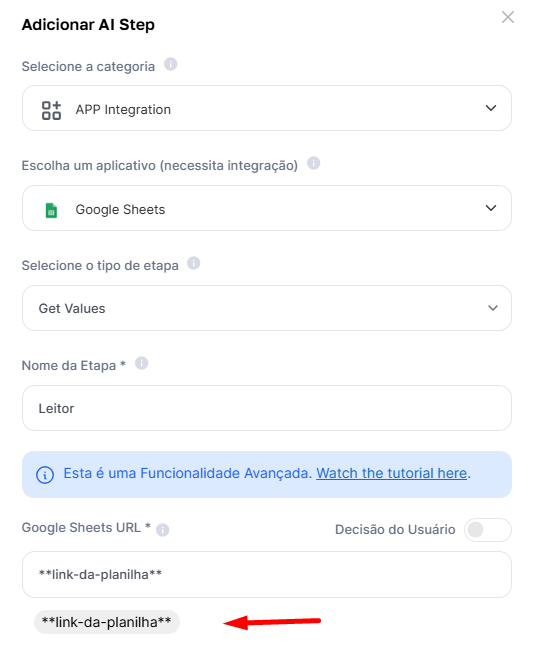Click the Google Sheets URL input field
The width and height of the screenshot is (533, 648).
coord(267,574)
